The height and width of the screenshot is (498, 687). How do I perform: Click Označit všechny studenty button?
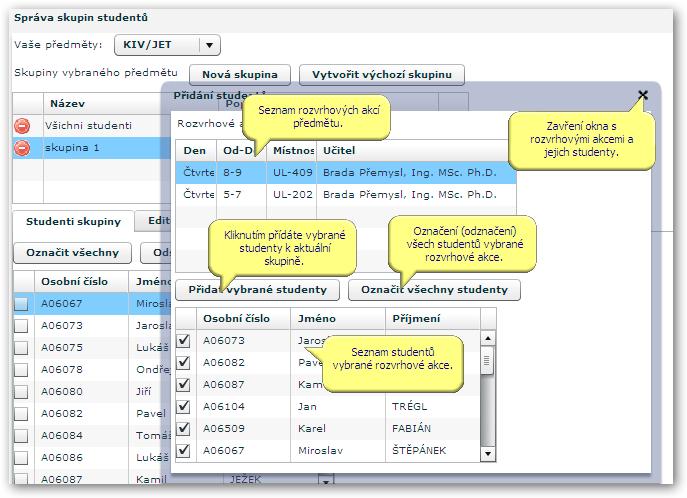click(x=434, y=290)
